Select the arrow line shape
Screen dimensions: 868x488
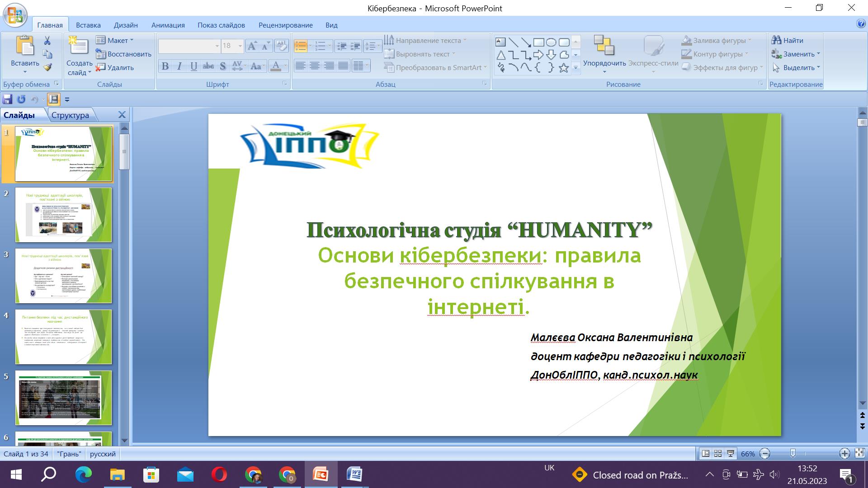click(x=526, y=42)
